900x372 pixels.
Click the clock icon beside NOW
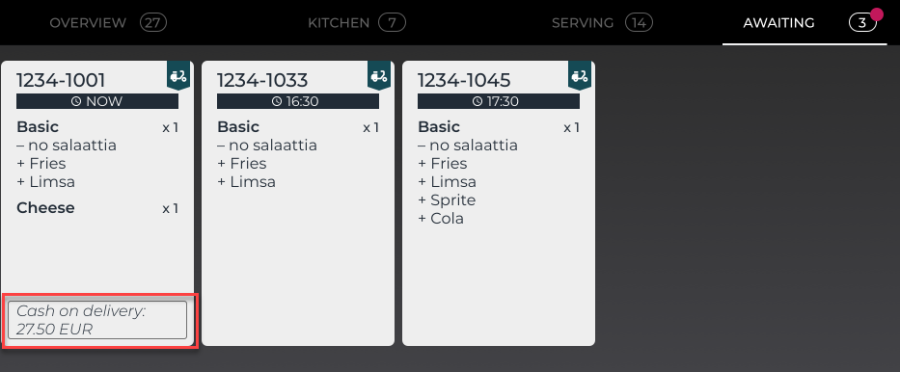click(76, 102)
